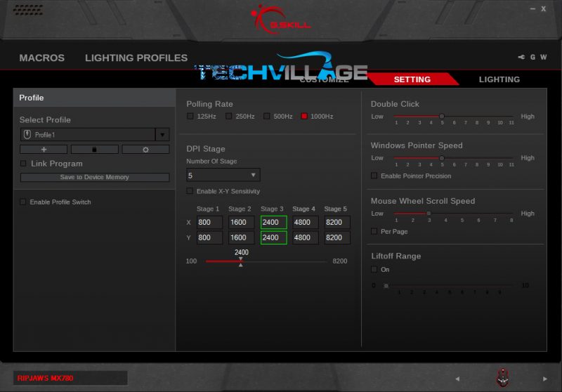This screenshot has width=562, height=392.
Task: Select 1000Hz polling rate
Action: pos(304,116)
